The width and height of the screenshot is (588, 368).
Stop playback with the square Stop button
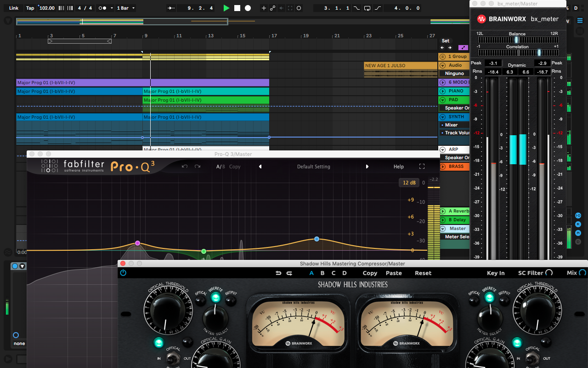237,8
